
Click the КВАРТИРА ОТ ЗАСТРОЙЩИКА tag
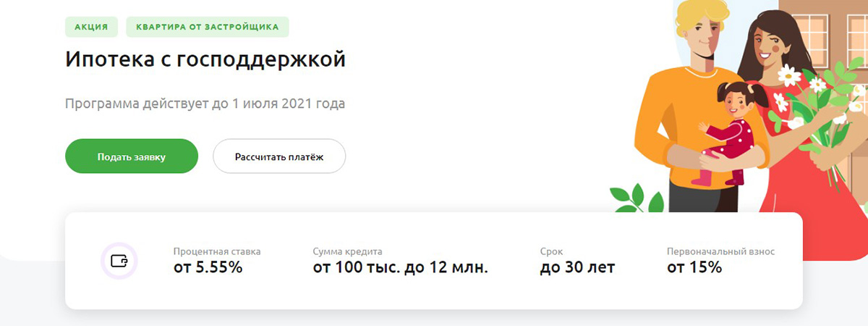pyautogui.click(x=207, y=28)
